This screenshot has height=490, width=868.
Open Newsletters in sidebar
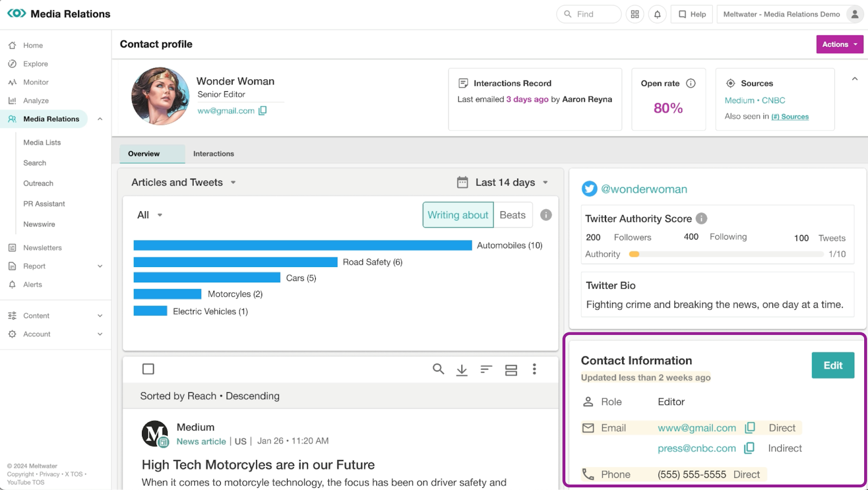pyautogui.click(x=42, y=248)
